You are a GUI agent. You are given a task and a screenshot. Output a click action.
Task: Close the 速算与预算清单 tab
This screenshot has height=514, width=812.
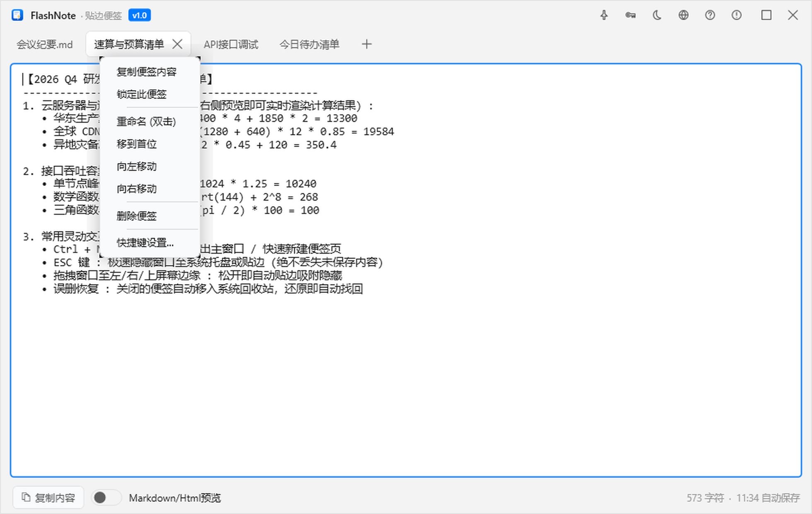point(177,44)
